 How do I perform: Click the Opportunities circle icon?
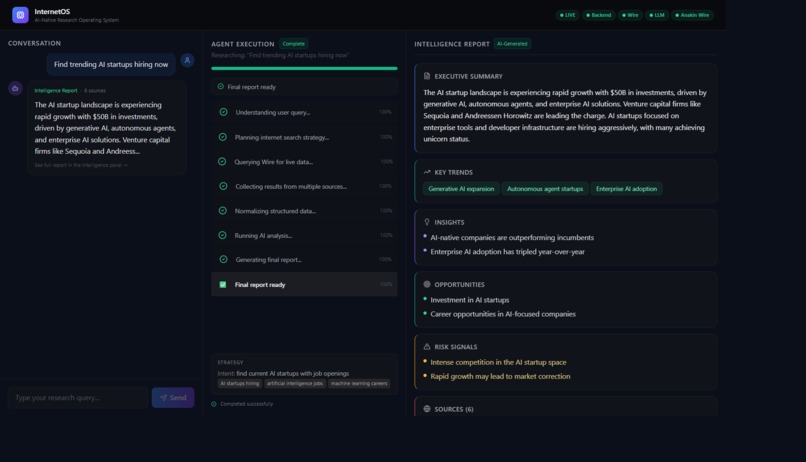pyautogui.click(x=427, y=284)
